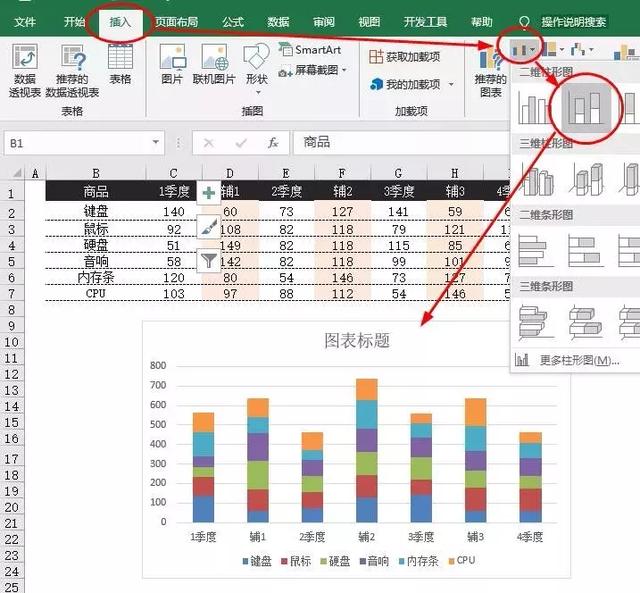Switch to the Help (帮助) tab

pyautogui.click(x=482, y=22)
